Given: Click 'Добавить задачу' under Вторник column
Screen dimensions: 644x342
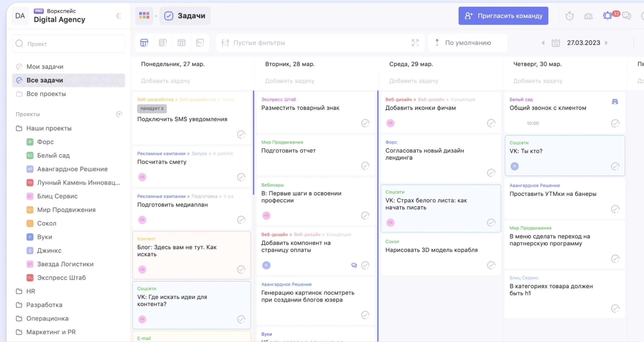Looking at the screenshot, I should click(x=289, y=81).
